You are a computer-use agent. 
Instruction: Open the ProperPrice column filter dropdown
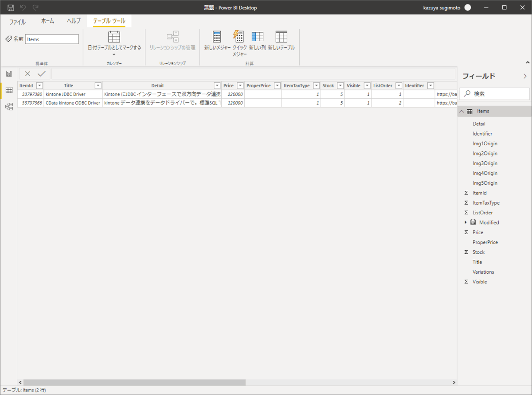click(x=278, y=85)
